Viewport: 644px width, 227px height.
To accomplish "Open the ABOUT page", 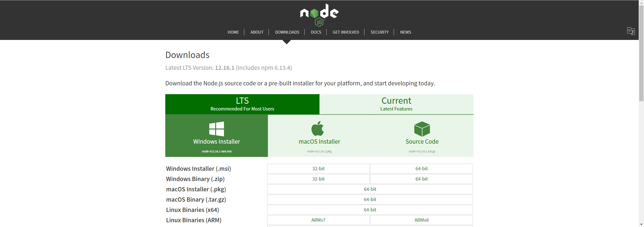I will pyautogui.click(x=257, y=32).
